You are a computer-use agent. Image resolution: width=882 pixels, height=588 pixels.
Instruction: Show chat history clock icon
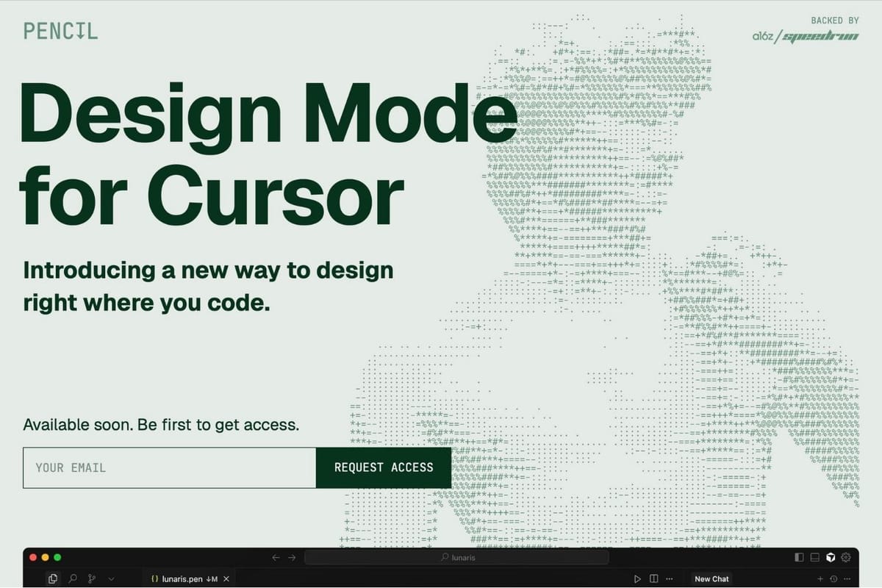tap(833, 578)
